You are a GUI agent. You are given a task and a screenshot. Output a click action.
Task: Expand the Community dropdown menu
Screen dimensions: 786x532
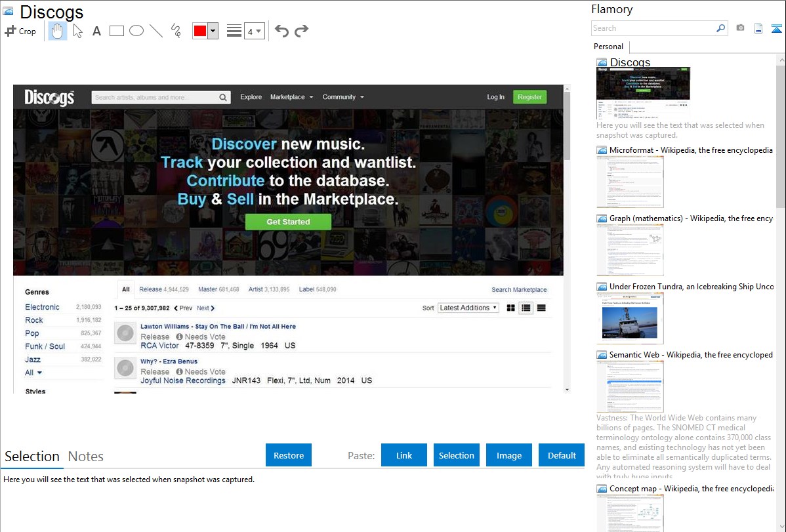tap(343, 97)
